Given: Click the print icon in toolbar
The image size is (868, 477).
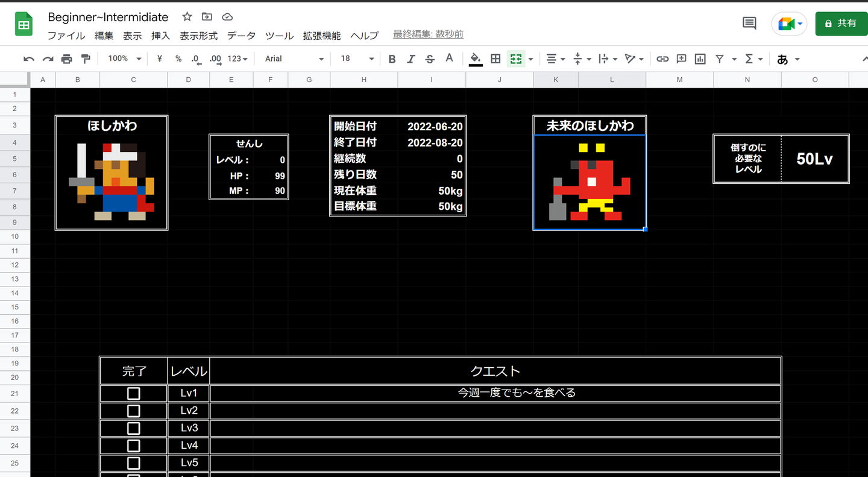Looking at the screenshot, I should 66,58.
